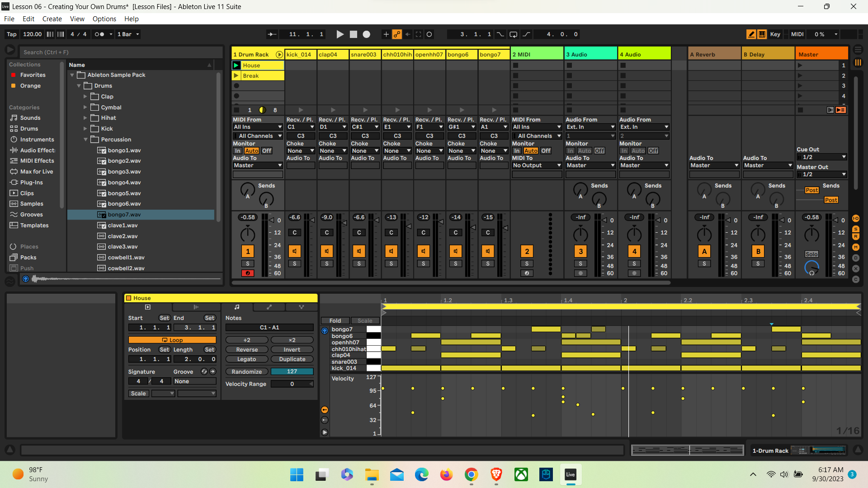Image resolution: width=868 pixels, height=488 pixels.
Task: Click the Drum Rack track pan knob
Action: point(248,235)
